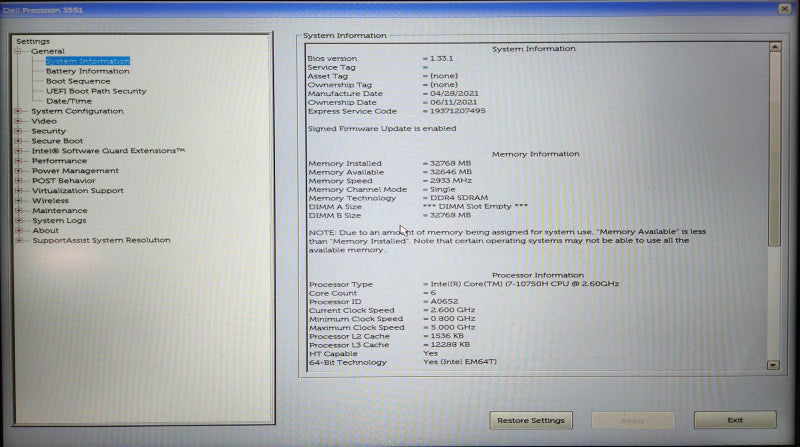Click Processor L3 Cache 12288 KB
Viewport: 800px width, 447px height.
click(450, 344)
